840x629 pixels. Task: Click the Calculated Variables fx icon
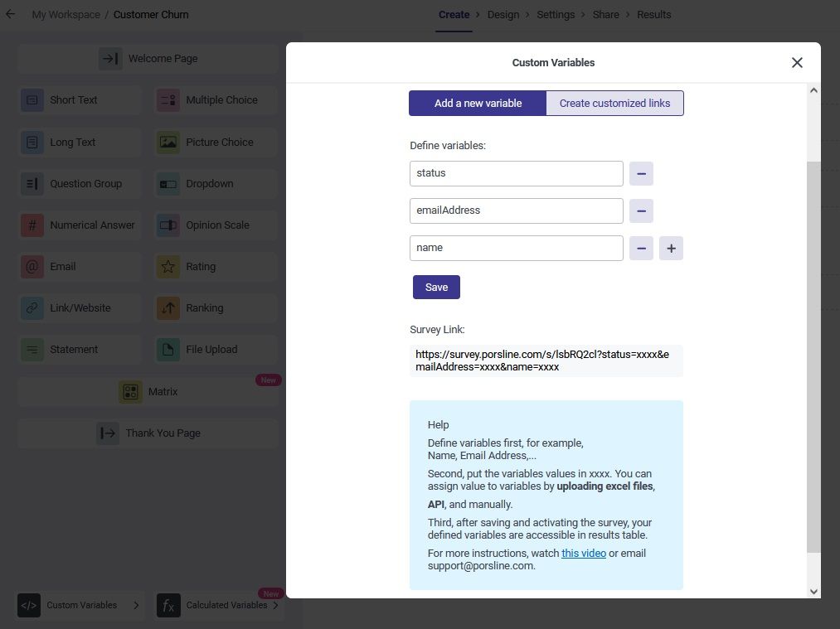[x=168, y=606]
